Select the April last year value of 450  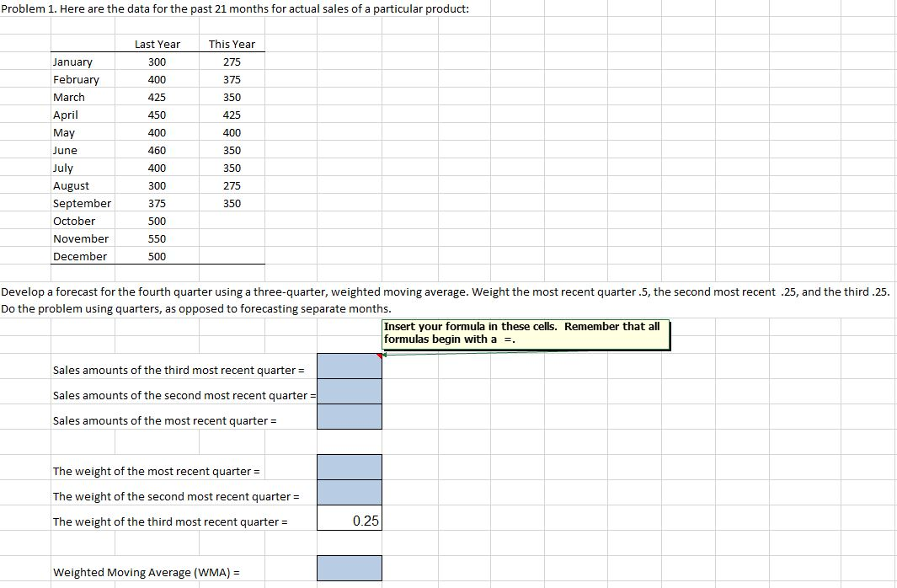coord(157,115)
